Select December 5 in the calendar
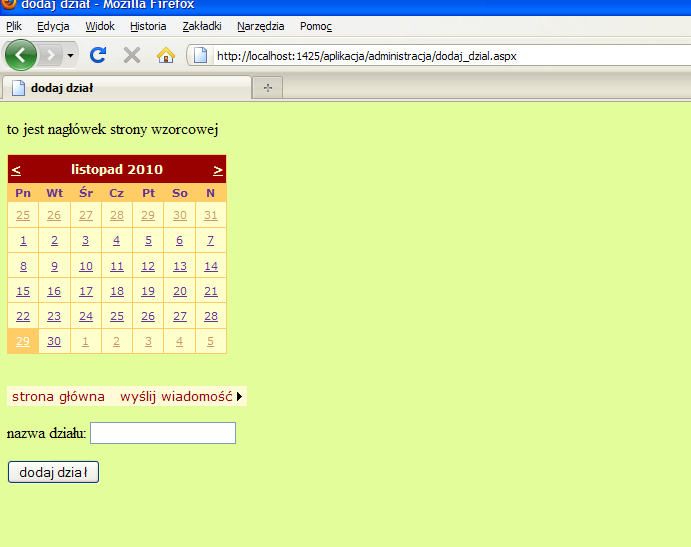The height and width of the screenshot is (547, 691). pyautogui.click(x=211, y=341)
